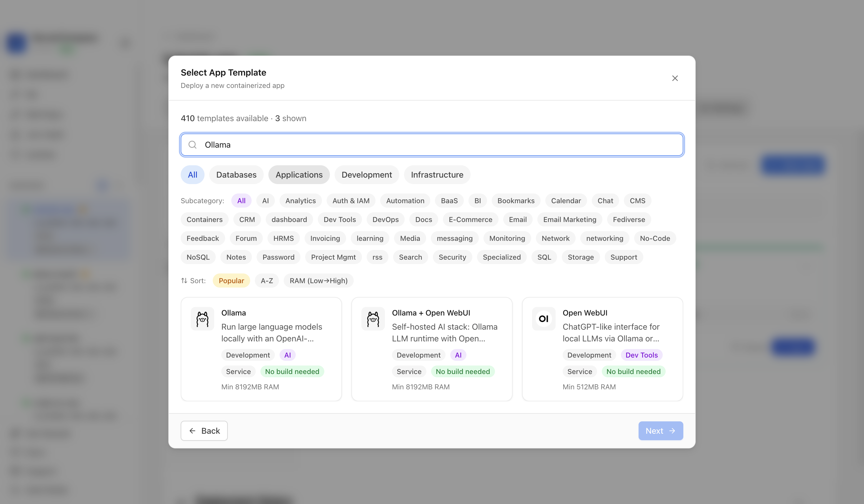
Task: Filter by Network subcategory chip
Action: coord(555,238)
